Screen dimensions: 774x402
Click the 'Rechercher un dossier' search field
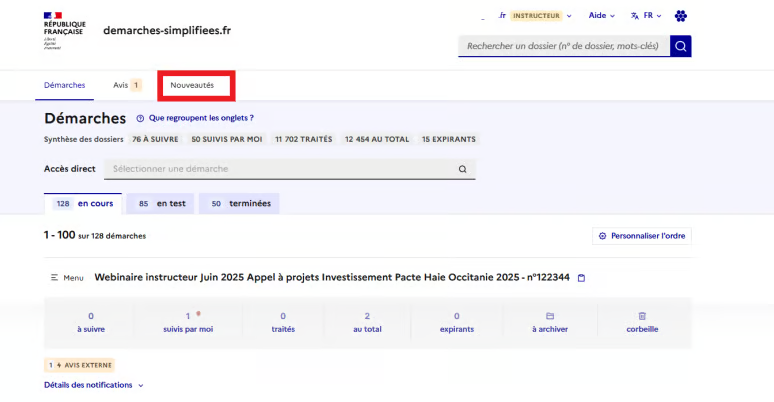564,46
